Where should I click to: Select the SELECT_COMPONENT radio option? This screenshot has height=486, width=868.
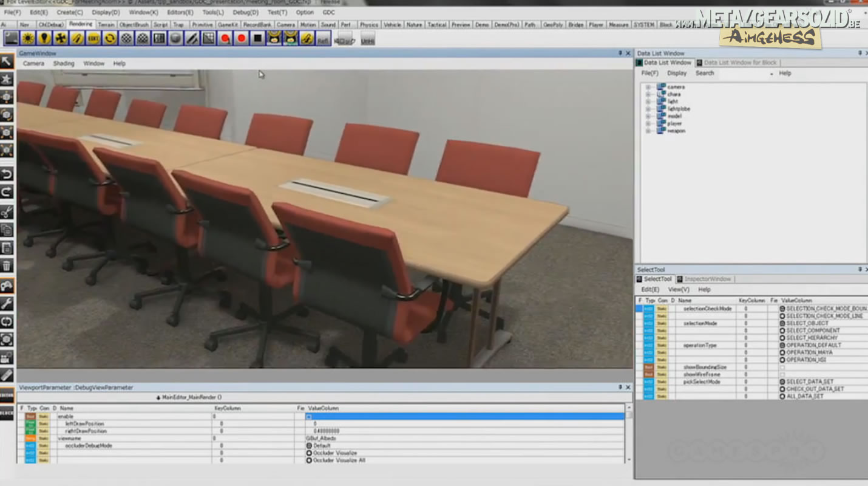[782, 330]
